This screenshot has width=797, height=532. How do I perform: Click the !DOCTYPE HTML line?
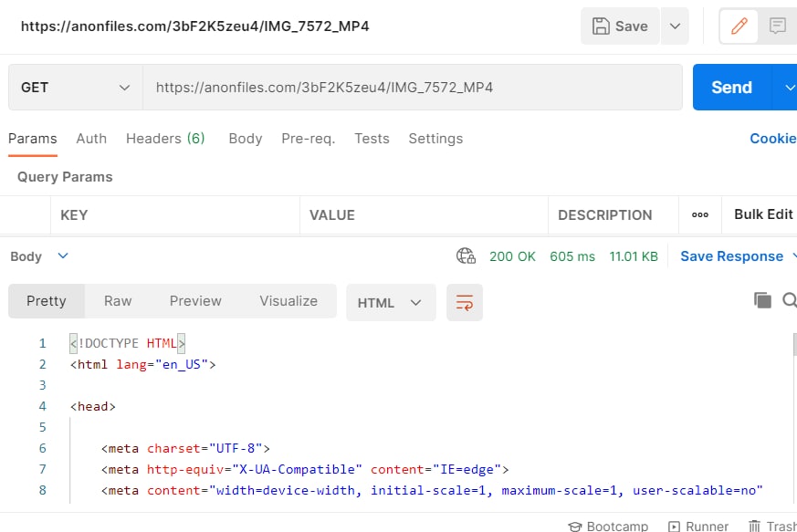click(x=128, y=343)
